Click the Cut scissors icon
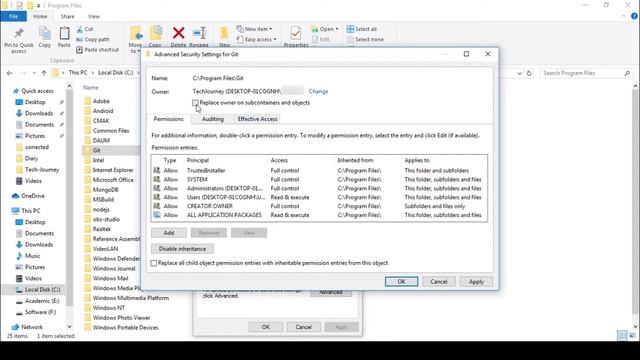The height and width of the screenshot is (360, 640). [80, 29]
